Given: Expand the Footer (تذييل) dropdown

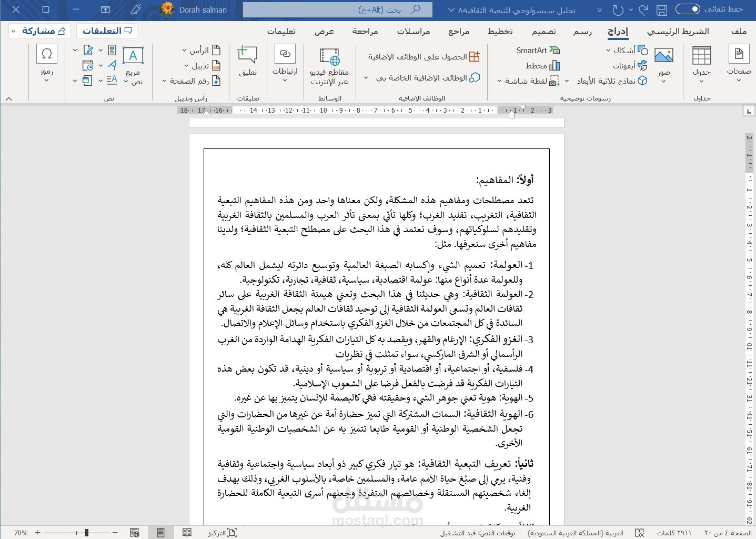Looking at the screenshot, I should pos(186,66).
